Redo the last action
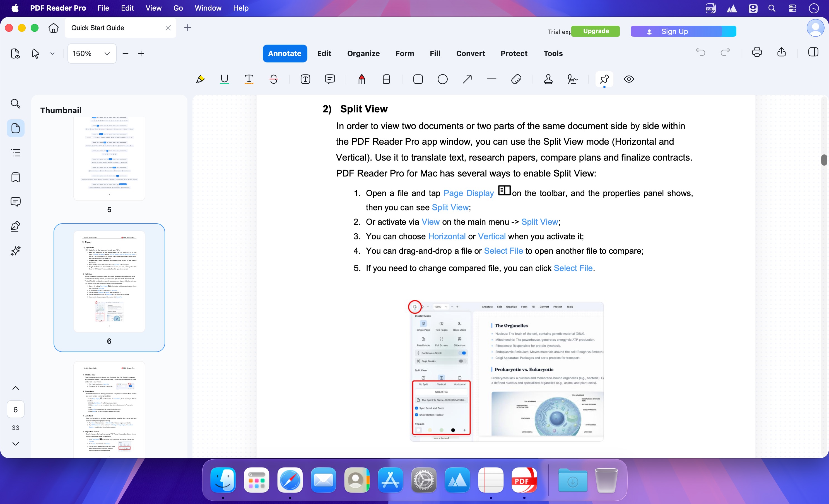The image size is (829, 504). coord(725,52)
